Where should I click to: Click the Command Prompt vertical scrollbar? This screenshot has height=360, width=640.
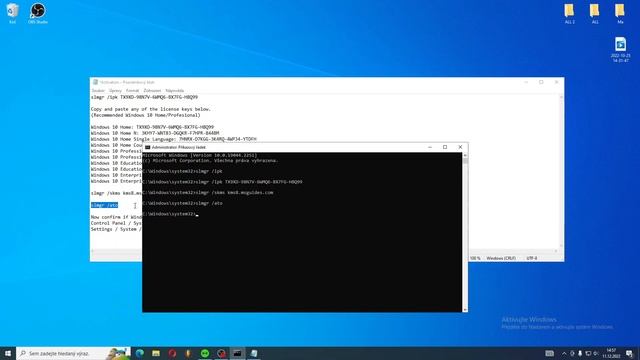[465, 233]
